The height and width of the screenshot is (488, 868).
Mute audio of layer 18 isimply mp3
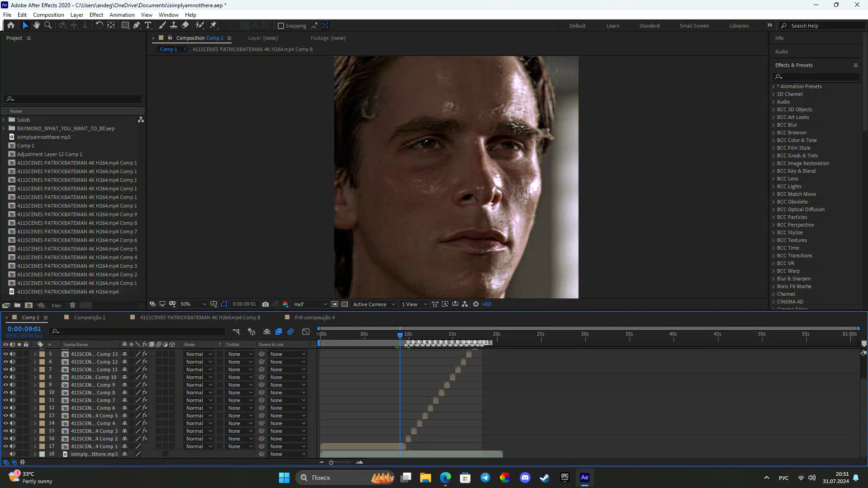[13, 454]
